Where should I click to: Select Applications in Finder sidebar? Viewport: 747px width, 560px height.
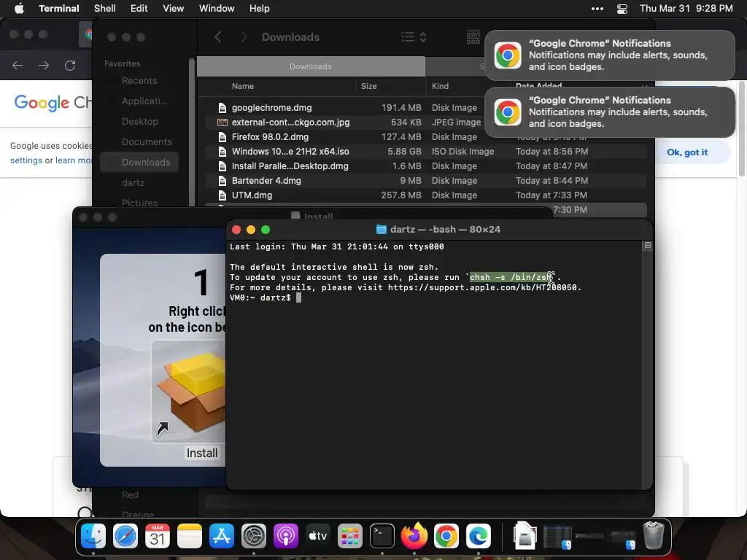(144, 101)
